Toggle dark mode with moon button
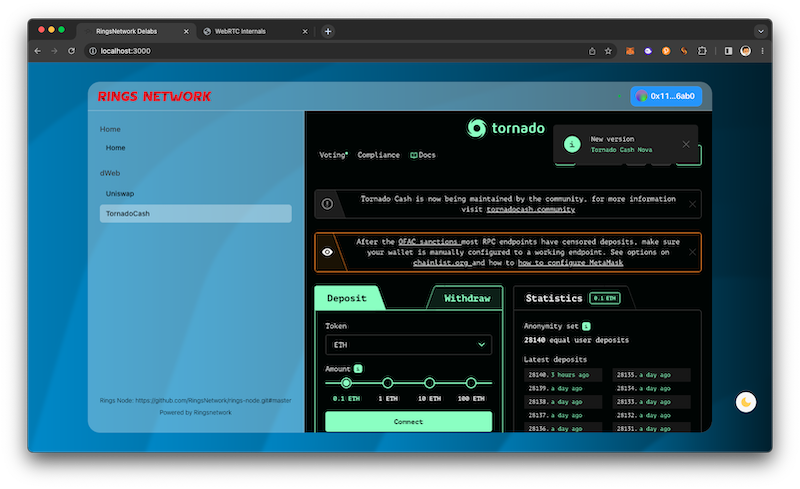The image size is (800, 489). (x=745, y=402)
